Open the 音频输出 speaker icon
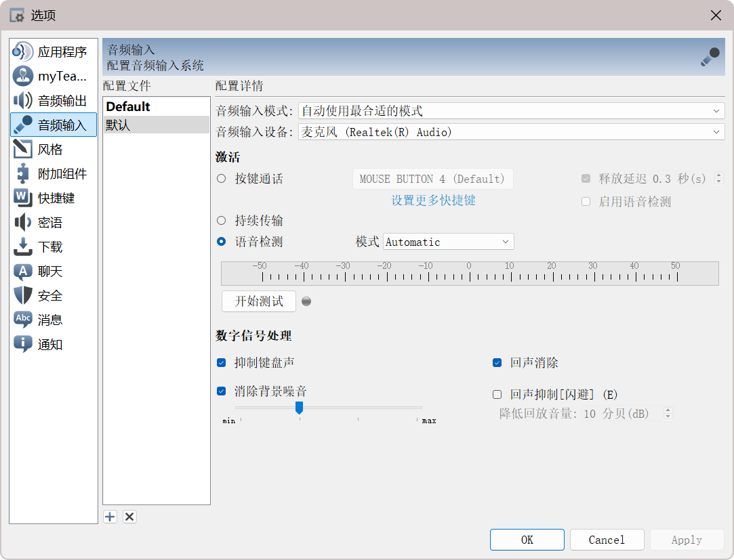Screen dimensions: 734x560 pyautogui.click(x=23, y=101)
